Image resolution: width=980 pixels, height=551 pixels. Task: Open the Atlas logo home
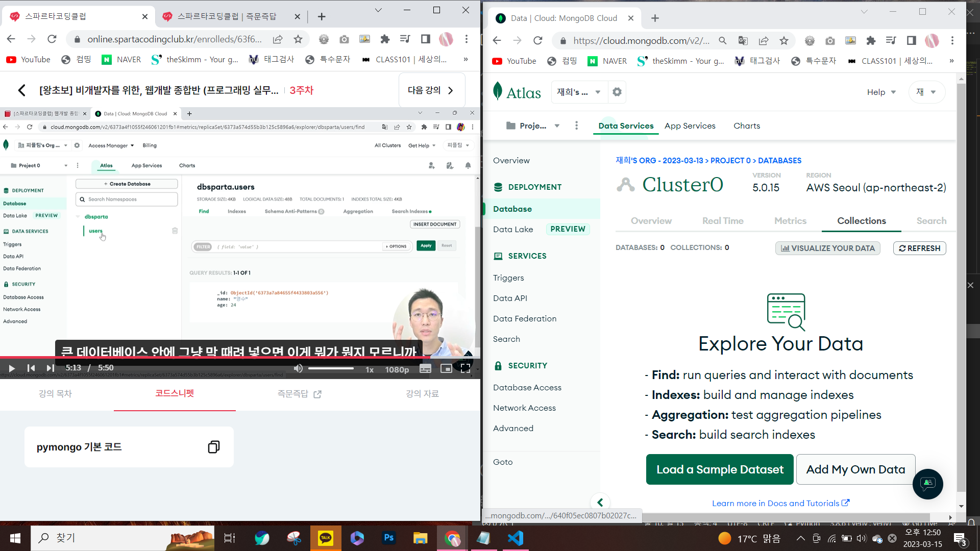[x=517, y=92]
